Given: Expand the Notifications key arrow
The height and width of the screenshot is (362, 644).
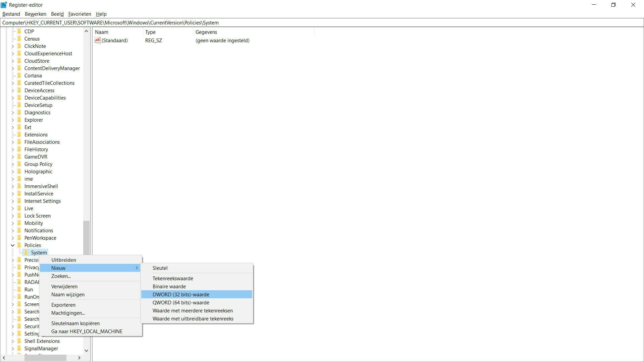Looking at the screenshot, I should coord(13,230).
